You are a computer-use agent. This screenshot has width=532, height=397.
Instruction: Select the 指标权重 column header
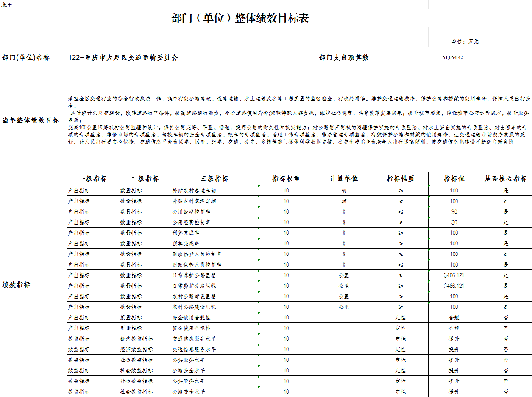285,178
